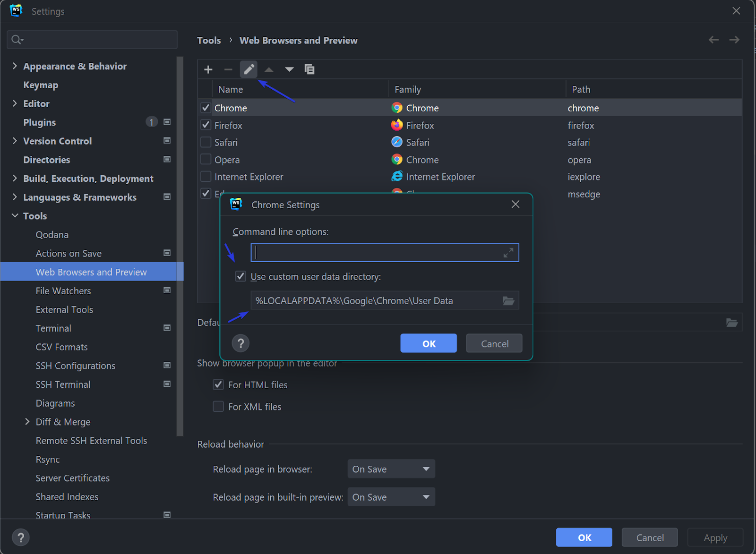Click the Settings search input field

(92, 40)
